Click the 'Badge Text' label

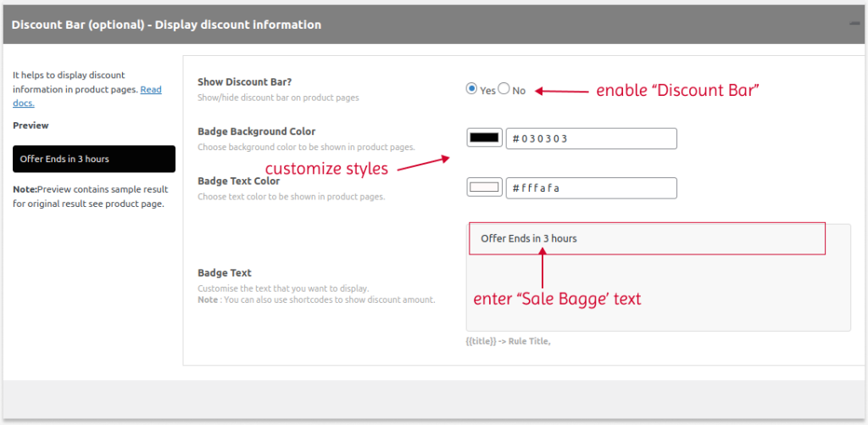(224, 273)
